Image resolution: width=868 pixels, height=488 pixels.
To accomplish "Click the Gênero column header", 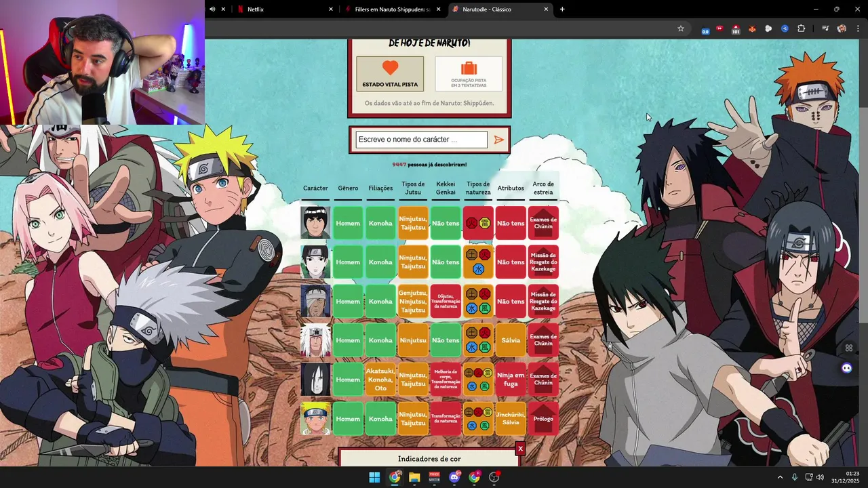I will (348, 188).
